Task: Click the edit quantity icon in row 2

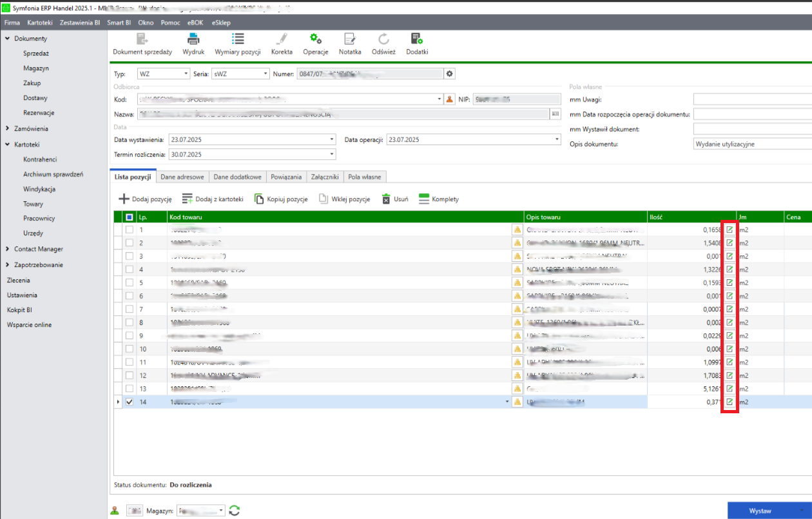Action: 730,243
